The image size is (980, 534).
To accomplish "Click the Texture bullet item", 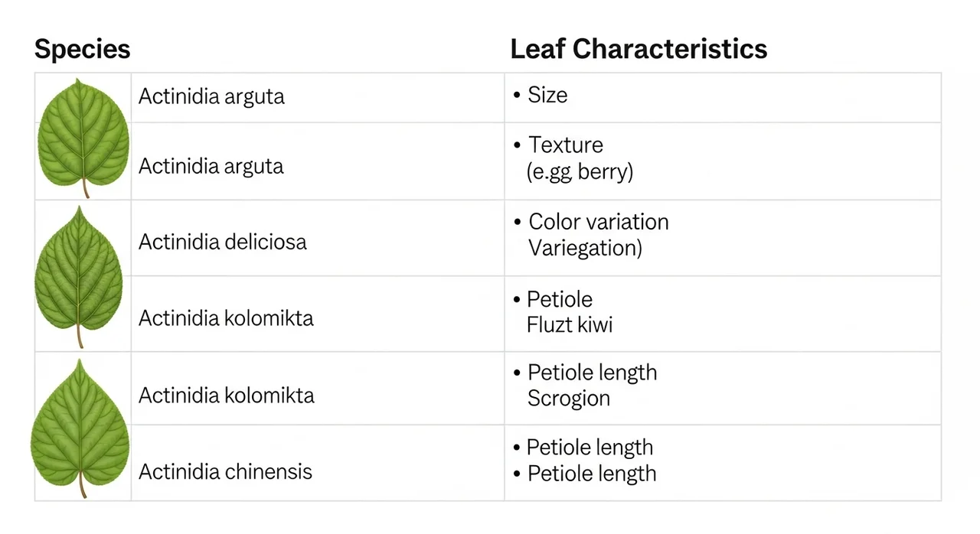I will point(566,145).
